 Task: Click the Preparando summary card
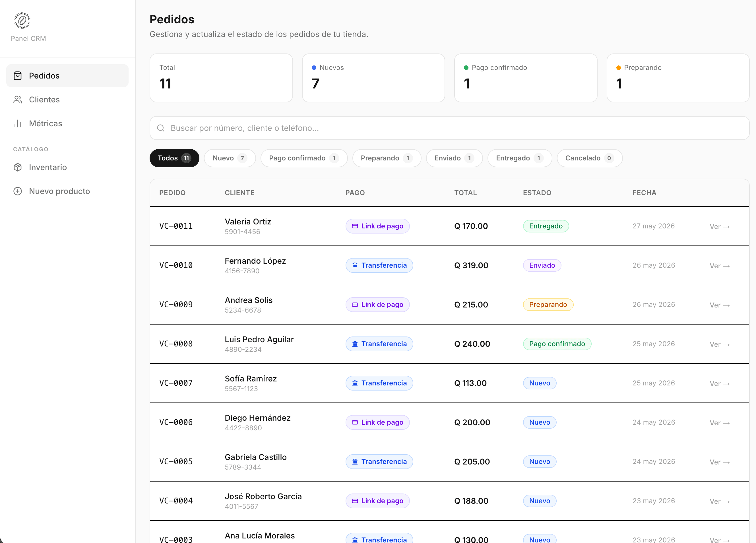678,78
